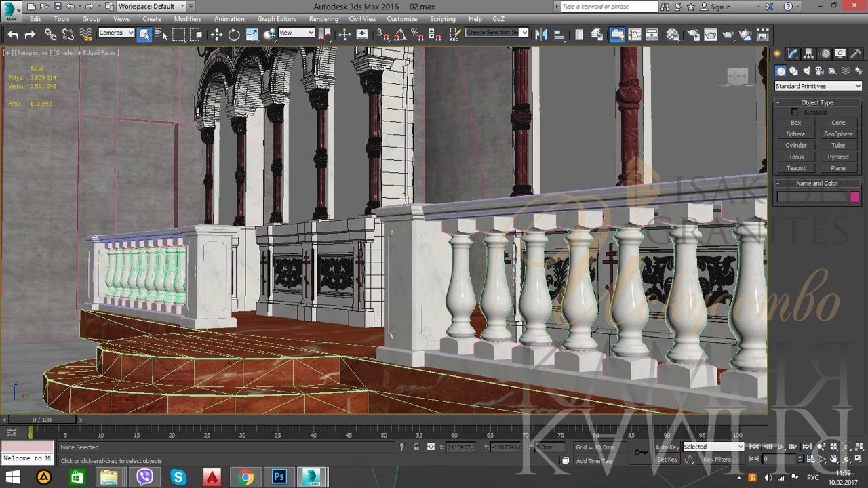Viewport: 868px width, 488px height.
Task: Open the Rendering menu
Action: point(323,19)
